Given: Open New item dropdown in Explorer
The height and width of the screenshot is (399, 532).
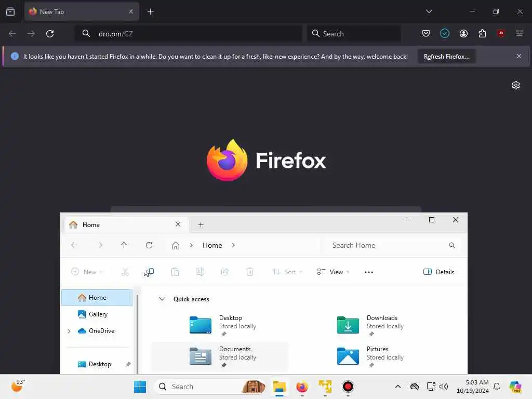Looking at the screenshot, I should [x=87, y=272].
